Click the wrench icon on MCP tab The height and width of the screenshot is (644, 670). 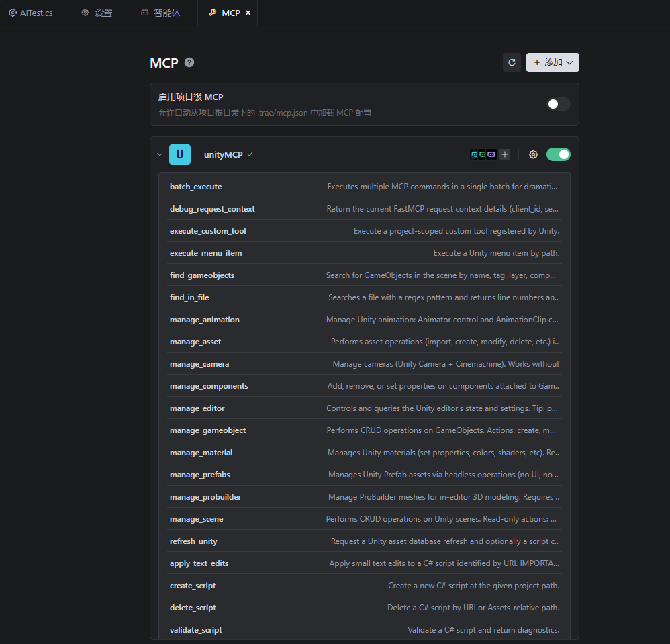click(x=212, y=13)
